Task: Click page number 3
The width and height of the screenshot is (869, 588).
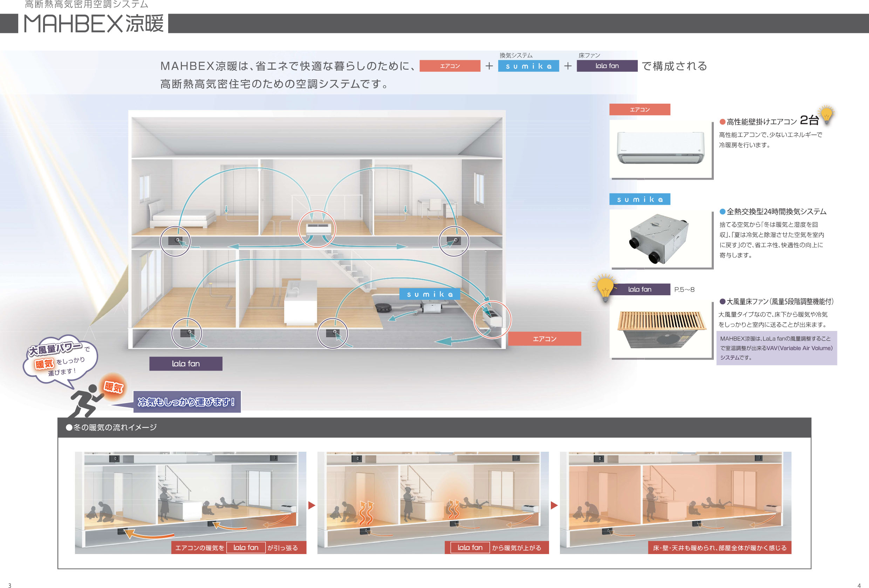Action: (x=10, y=586)
